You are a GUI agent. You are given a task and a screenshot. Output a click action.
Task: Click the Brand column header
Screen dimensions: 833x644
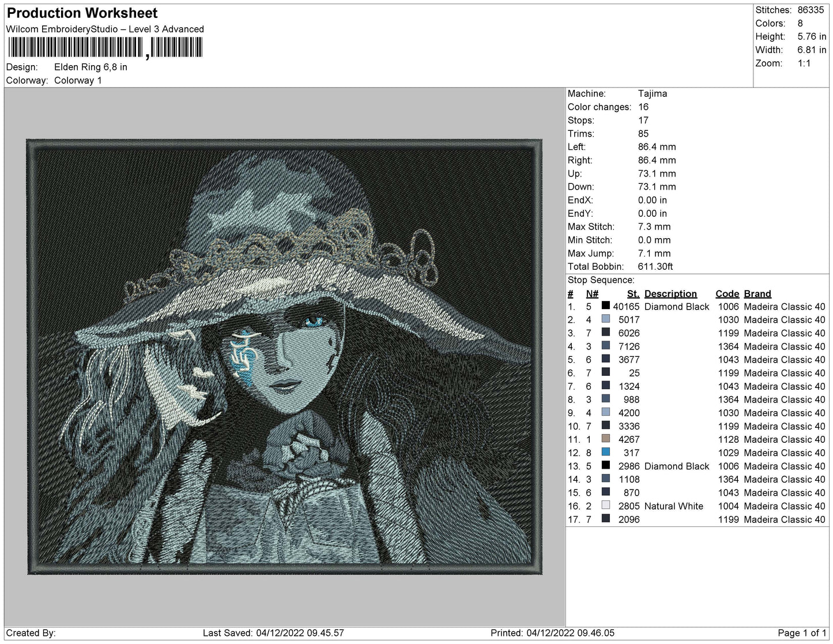point(757,293)
